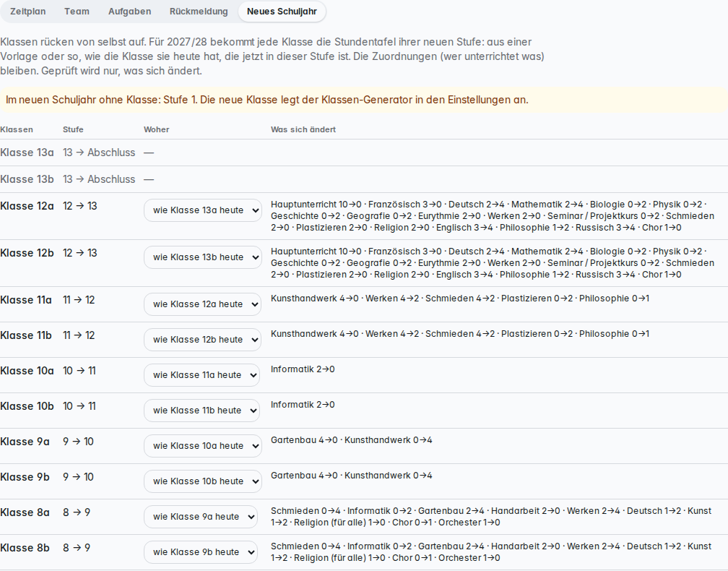Select the Rückmeldung tab
728x571 pixels.
pos(199,12)
